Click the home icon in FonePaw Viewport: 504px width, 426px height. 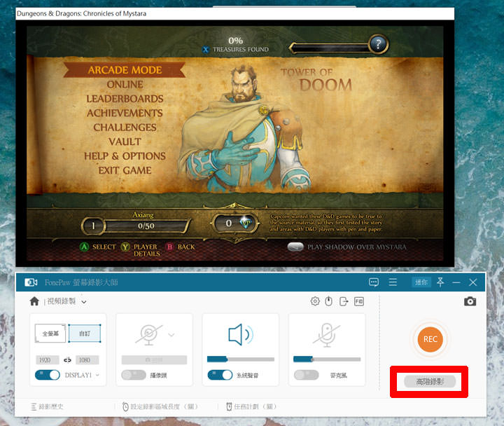34,301
